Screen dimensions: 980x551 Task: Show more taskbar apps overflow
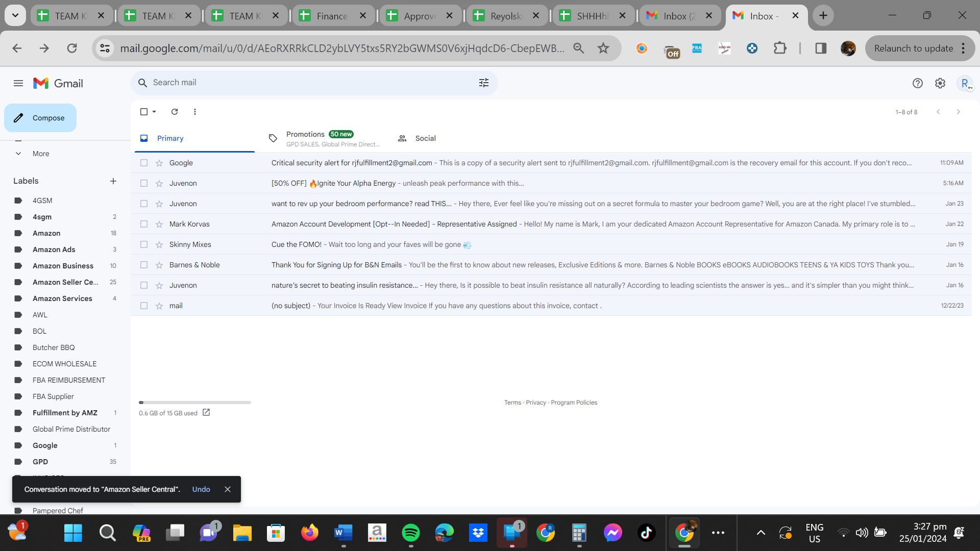[x=718, y=533]
